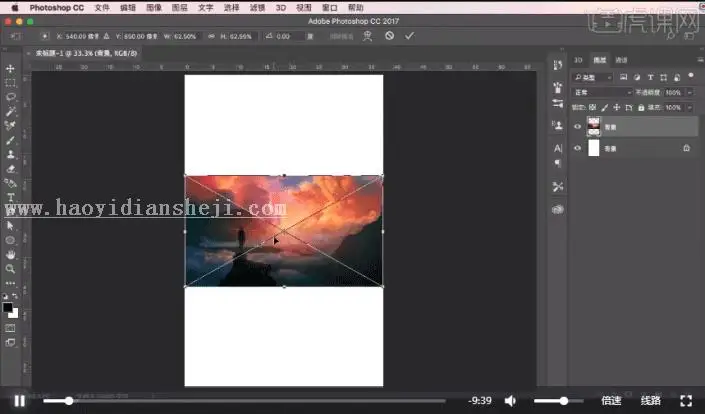Open the layer filter type dropdown

click(593, 77)
